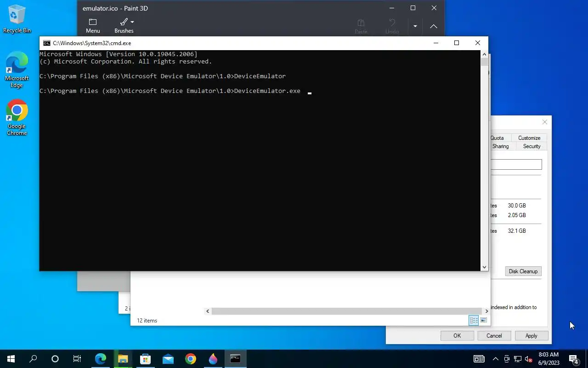Switch Explorer to large icons view
The width and height of the screenshot is (588, 368).
[483, 320]
